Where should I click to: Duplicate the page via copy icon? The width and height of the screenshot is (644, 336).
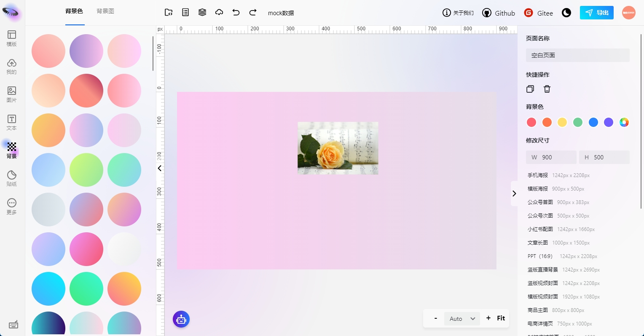point(530,89)
